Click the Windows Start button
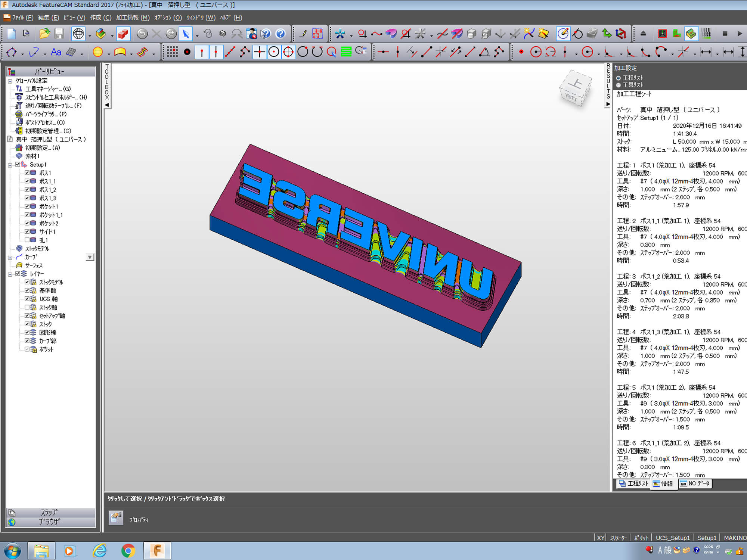Image resolution: width=747 pixels, height=560 pixels. pos(13,551)
